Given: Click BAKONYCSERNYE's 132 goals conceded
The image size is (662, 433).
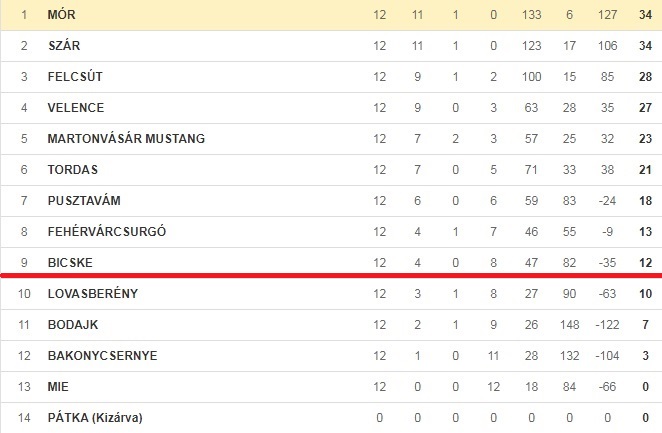Looking at the screenshot, I should (x=569, y=356).
